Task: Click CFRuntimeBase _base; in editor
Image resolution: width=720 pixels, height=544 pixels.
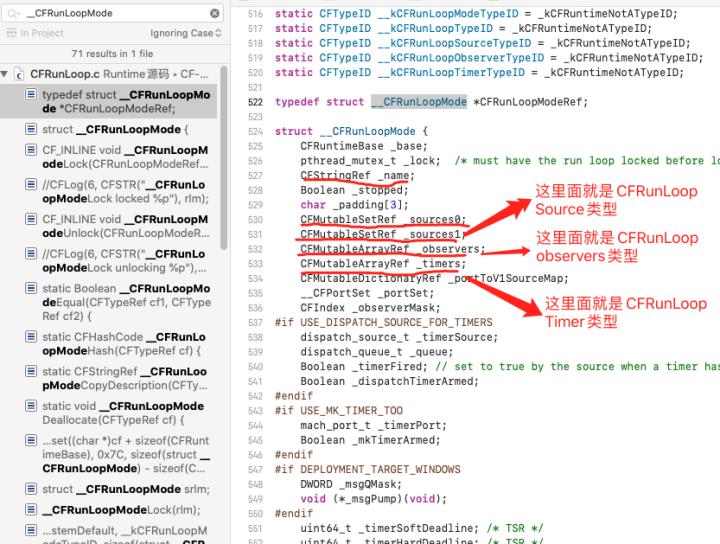Action: pos(364,146)
